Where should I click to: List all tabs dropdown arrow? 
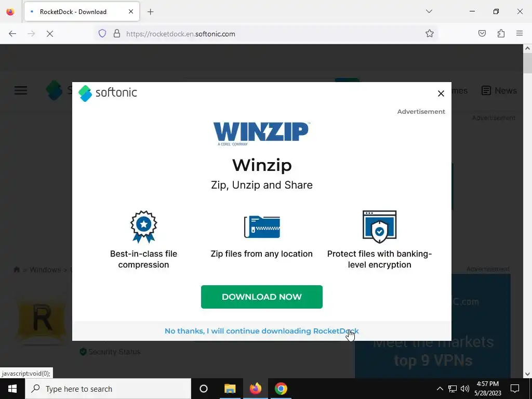tap(429, 11)
